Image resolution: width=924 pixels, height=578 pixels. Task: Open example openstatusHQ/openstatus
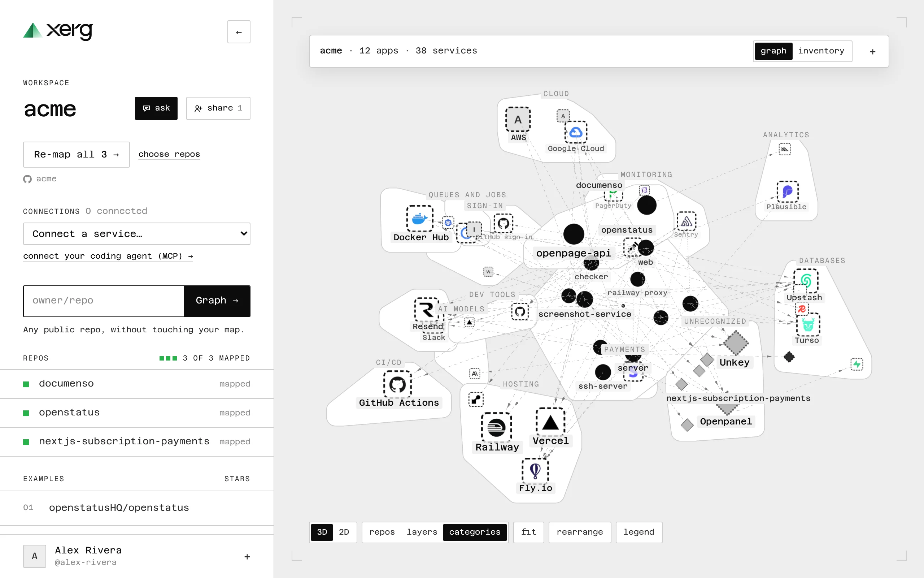pos(137,508)
